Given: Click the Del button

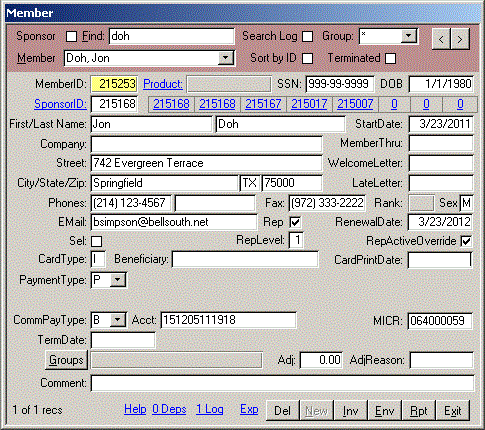Looking at the screenshot, I should tap(282, 411).
